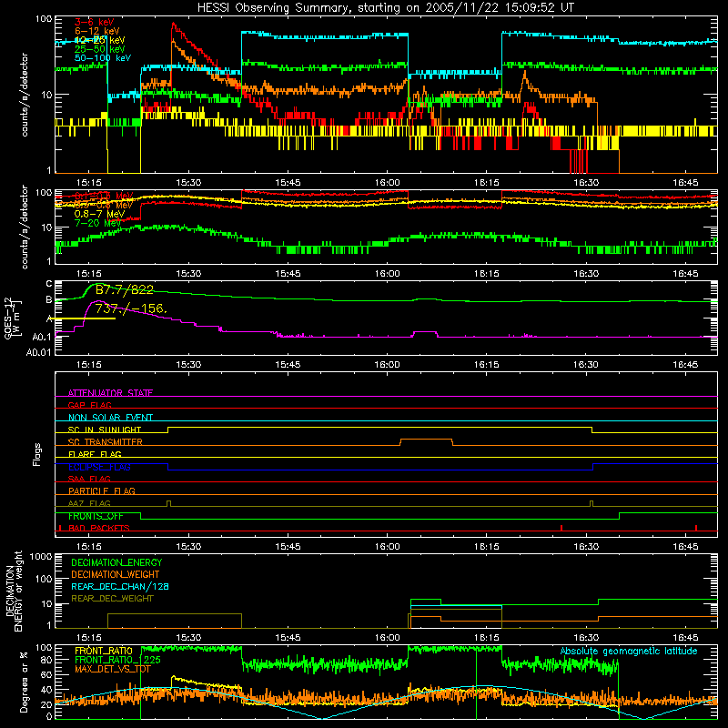Select the 25-50 keV legend label

[x=100, y=49]
